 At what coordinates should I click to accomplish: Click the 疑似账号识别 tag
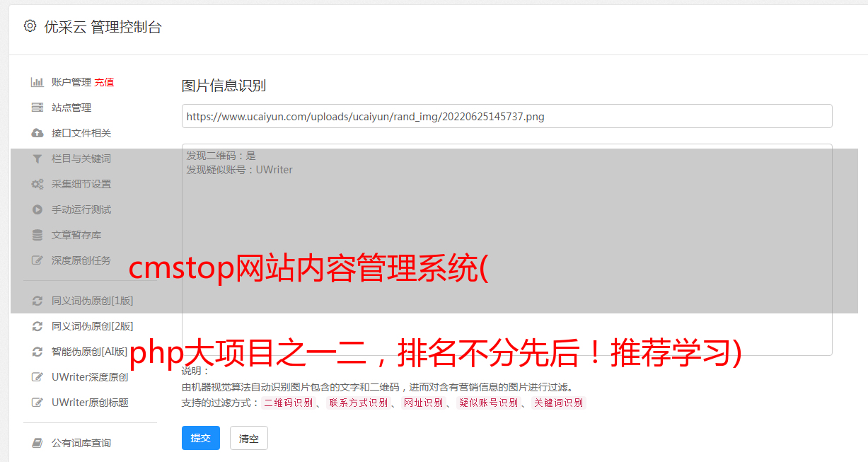pyautogui.click(x=488, y=403)
